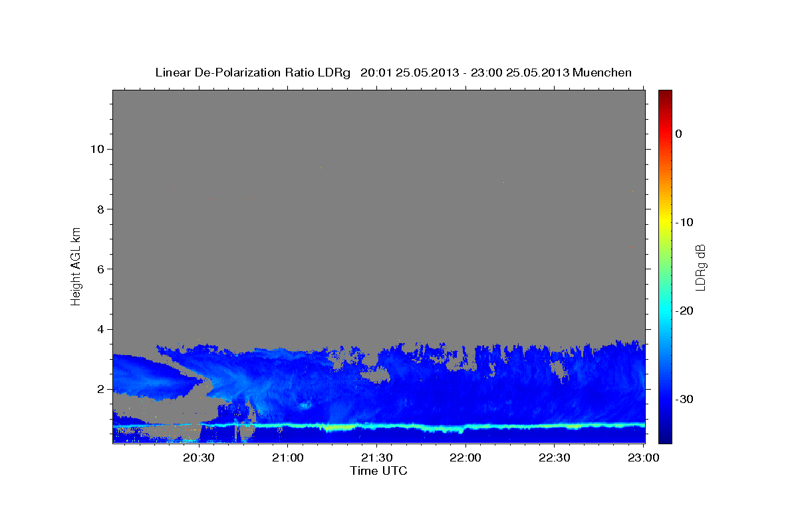798x532 pixels.
Task: Click the date range '20:01 25.05.2013 - 23:00 25.05.2013'
Action: click(465, 72)
